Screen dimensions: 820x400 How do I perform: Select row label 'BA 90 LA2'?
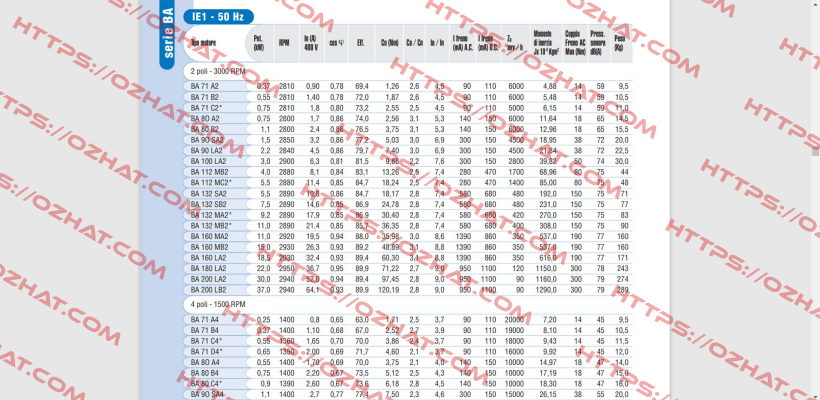pyautogui.click(x=207, y=151)
